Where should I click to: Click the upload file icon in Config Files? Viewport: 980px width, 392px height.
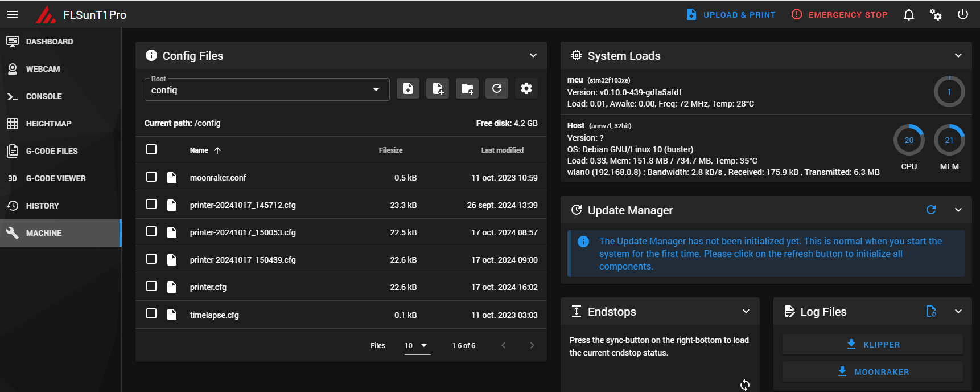408,88
